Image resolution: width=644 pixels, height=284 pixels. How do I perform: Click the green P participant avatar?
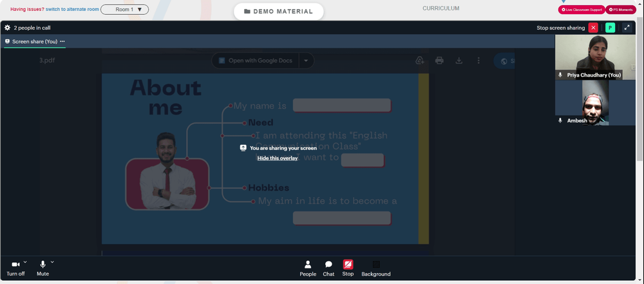pyautogui.click(x=610, y=28)
